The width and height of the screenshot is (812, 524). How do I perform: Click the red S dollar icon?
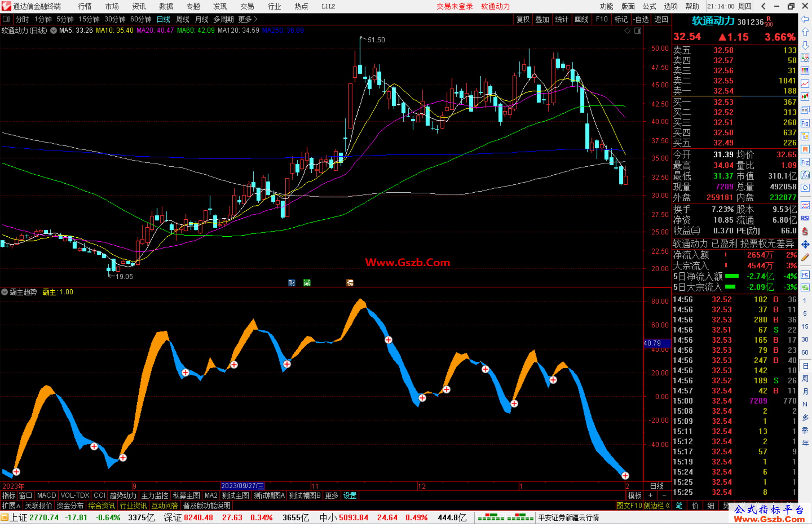805,231
